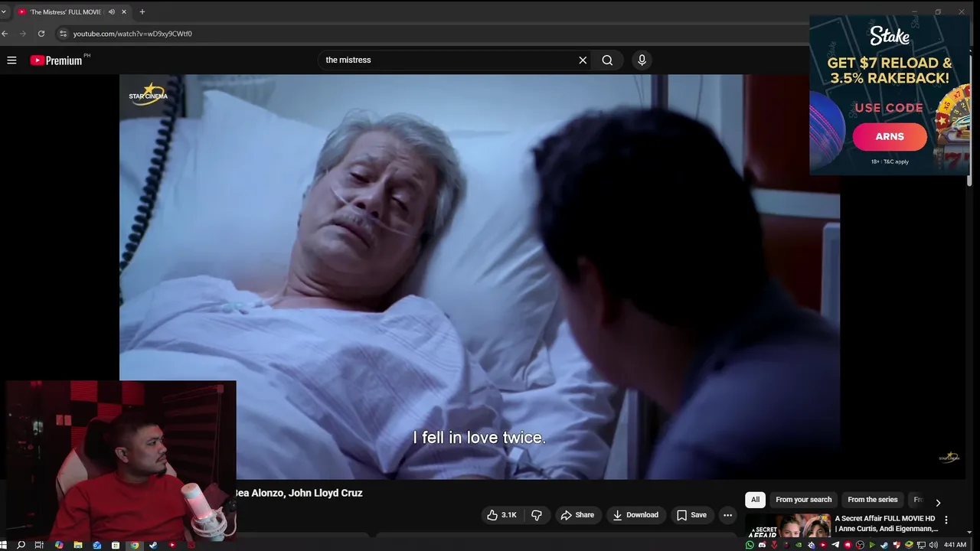Image resolution: width=980 pixels, height=551 pixels.
Task: Share the video
Action: (577, 515)
